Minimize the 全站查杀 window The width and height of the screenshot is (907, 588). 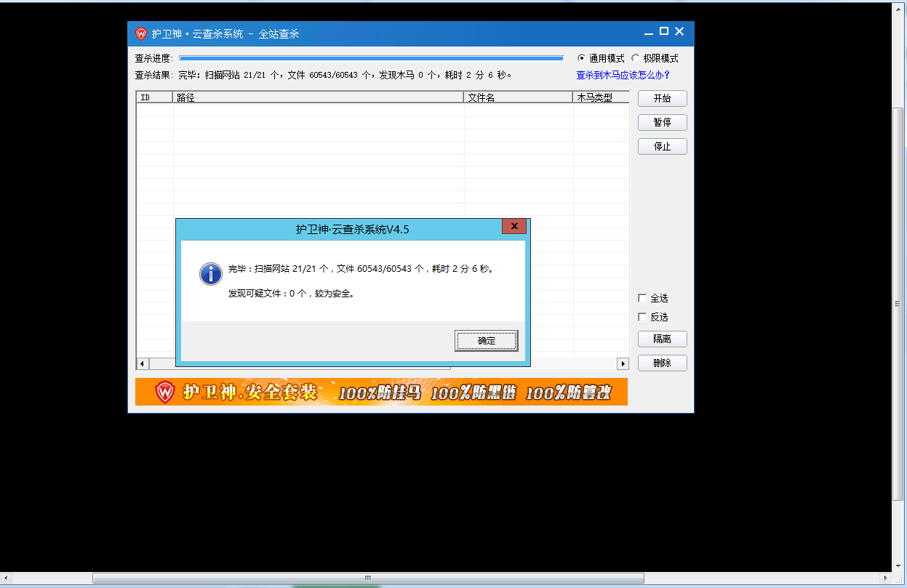[648, 32]
